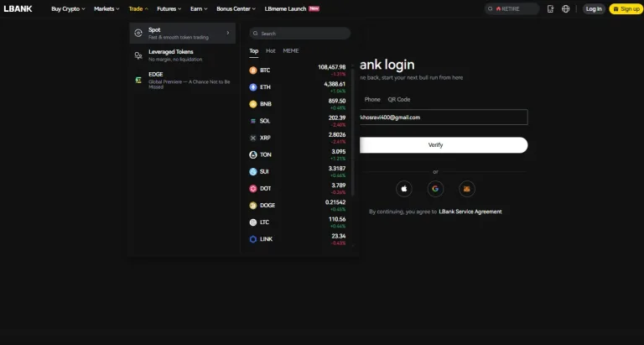Click the XRP coin icon
Image resolution: width=644 pixels, height=345 pixels.
pyautogui.click(x=253, y=138)
